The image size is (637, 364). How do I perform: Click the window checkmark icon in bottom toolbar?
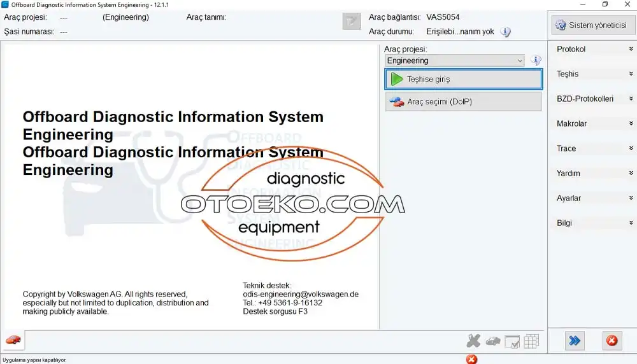[512, 341]
